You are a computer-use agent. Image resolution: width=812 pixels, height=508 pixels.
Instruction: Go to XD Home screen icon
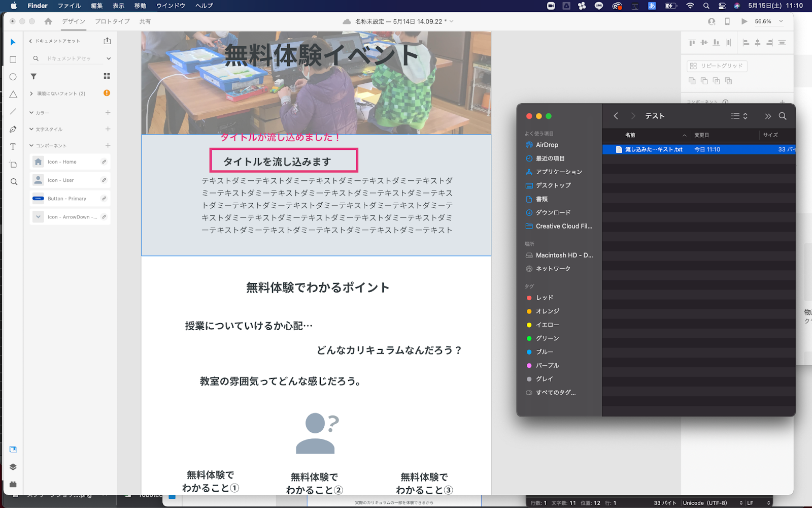[48, 21]
